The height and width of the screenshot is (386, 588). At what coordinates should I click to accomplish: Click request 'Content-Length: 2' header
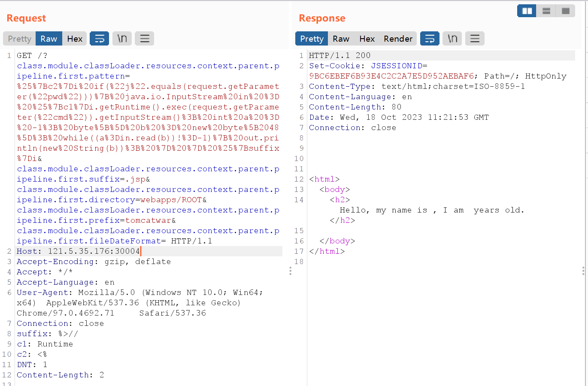pos(60,375)
